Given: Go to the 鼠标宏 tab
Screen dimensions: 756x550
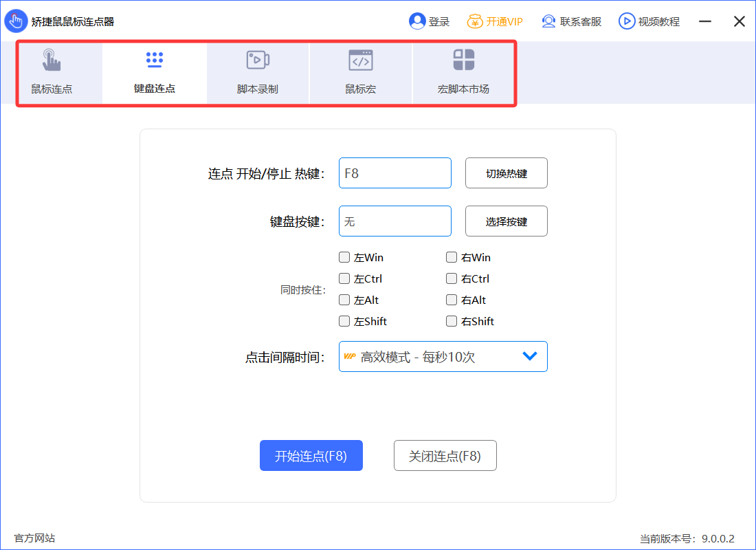Looking at the screenshot, I should pos(361,74).
